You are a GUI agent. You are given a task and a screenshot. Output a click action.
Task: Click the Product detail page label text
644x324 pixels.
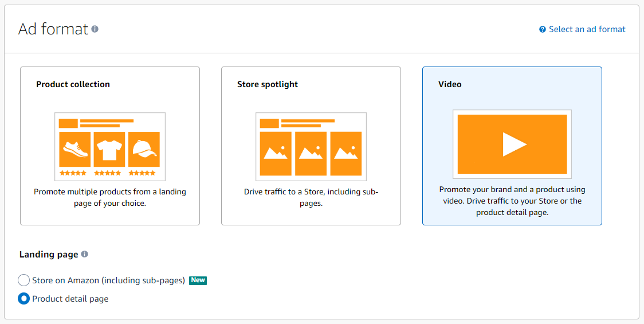pyautogui.click(x=70, y=299)
